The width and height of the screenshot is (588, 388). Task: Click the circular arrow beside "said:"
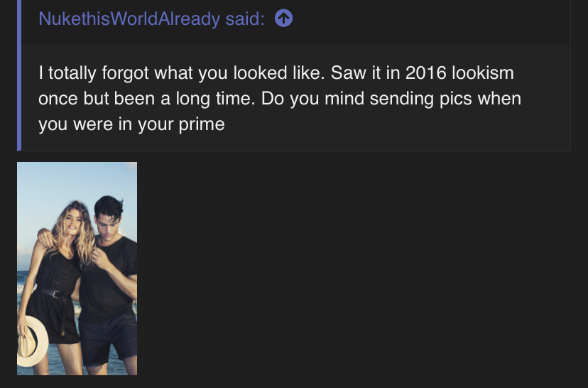pyautogui.click(x=283, y=18)
